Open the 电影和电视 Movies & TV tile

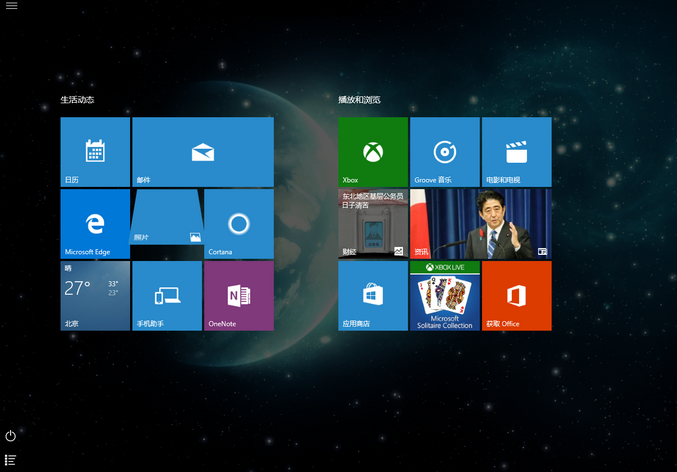tap(517, 152)
